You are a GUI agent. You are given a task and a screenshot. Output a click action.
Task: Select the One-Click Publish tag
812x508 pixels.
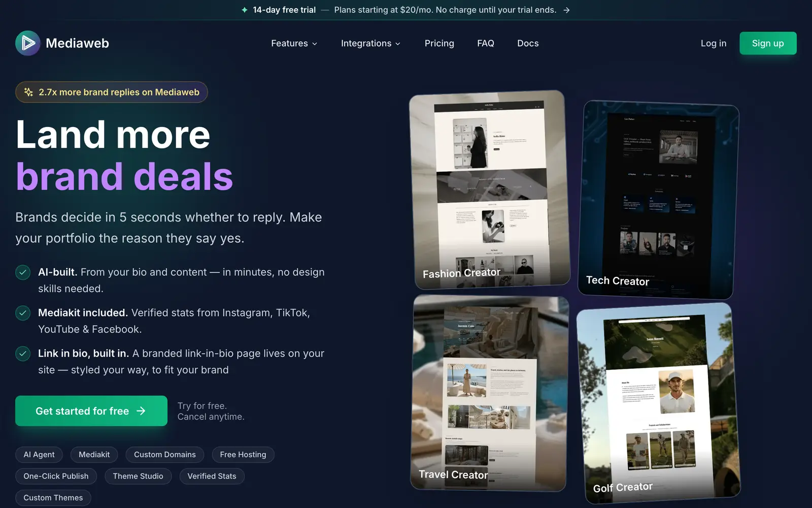(56, 476)
